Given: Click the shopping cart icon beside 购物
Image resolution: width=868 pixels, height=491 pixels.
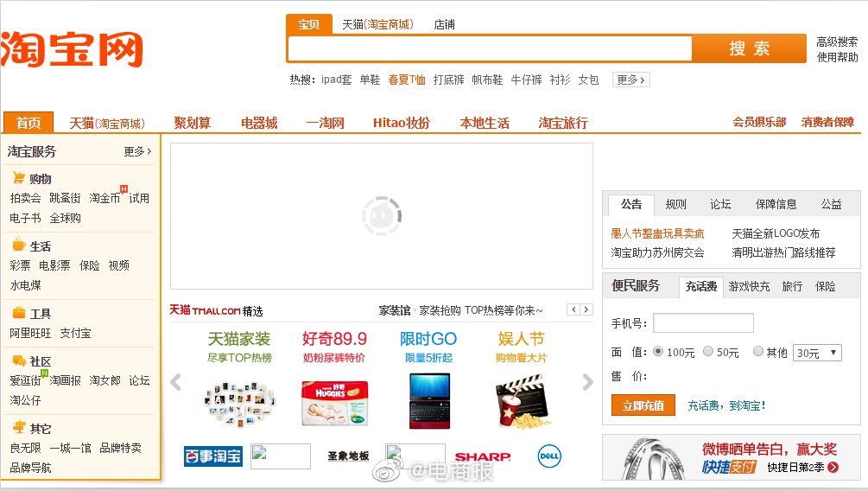Looking at the screenshot, I should click(19, 178).
